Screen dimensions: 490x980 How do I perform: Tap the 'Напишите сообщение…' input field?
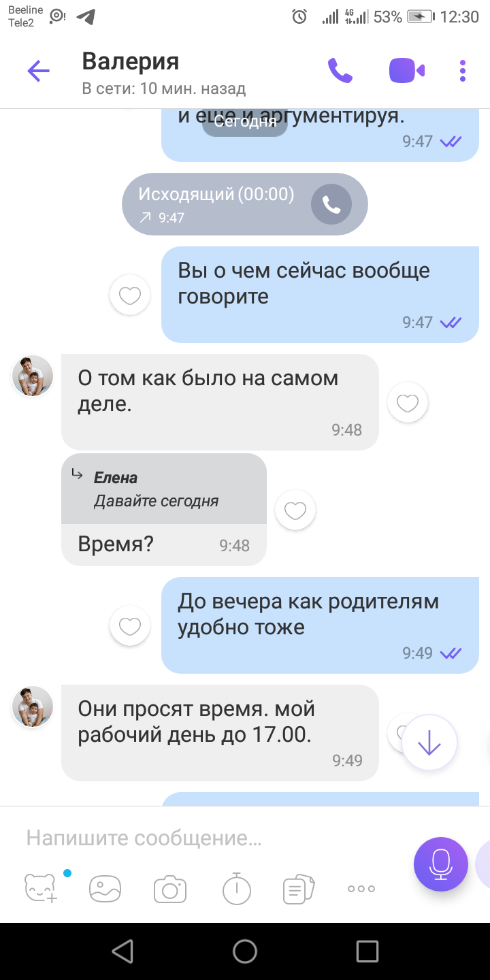coord(211,838)
